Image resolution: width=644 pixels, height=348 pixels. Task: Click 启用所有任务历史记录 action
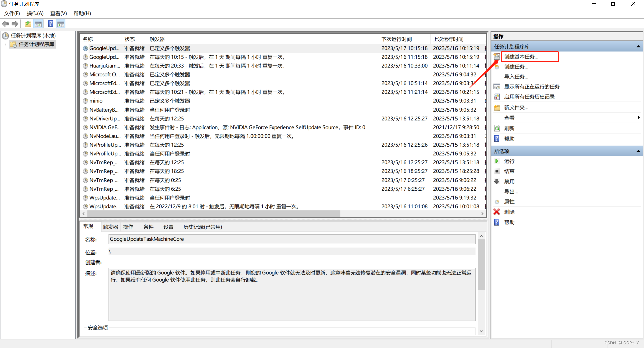click(x=529, y=97)
